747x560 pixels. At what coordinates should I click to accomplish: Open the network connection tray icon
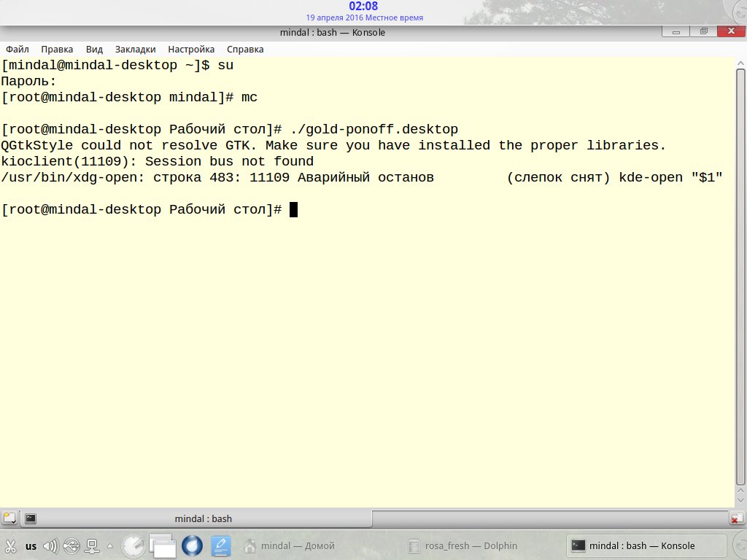coord(92,545)
